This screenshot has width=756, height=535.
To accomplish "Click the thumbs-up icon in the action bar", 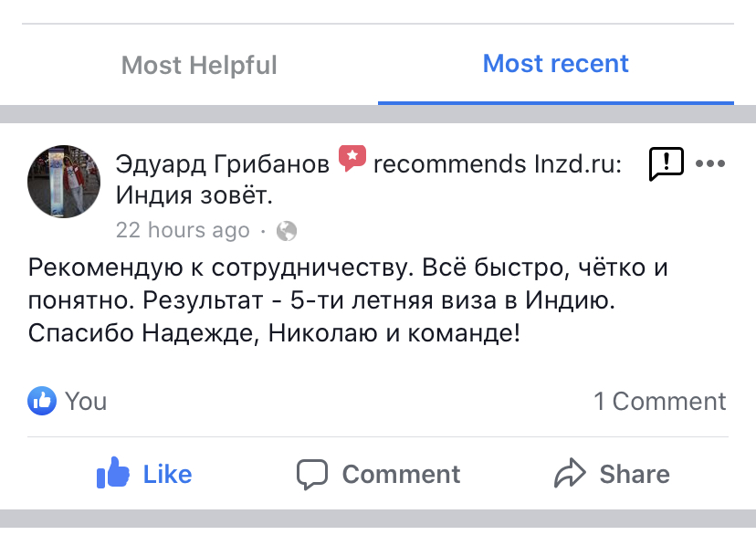I will 114,474.
